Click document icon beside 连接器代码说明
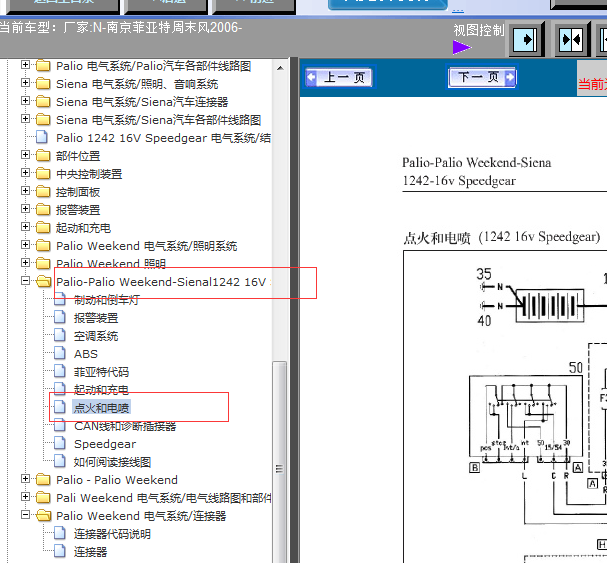The image size is (607, 563). (60, 532)
